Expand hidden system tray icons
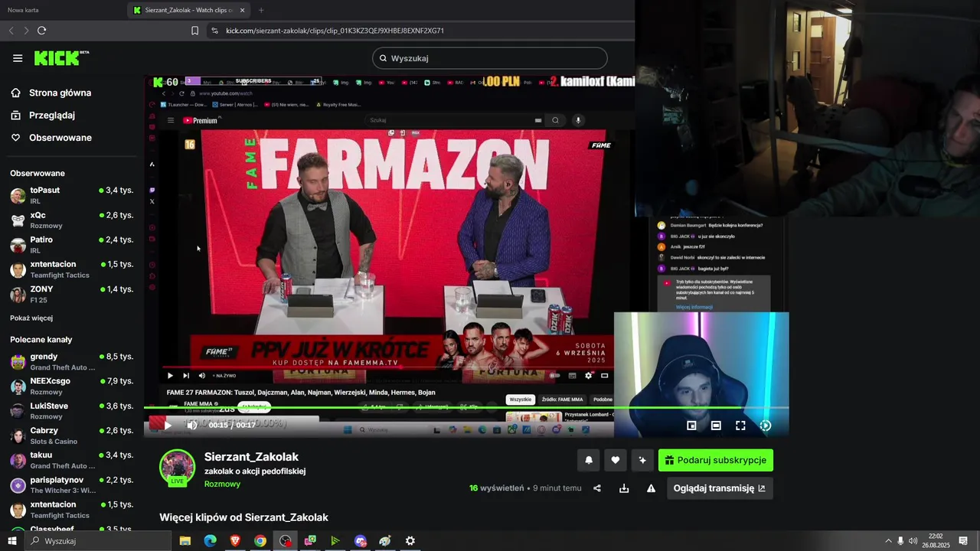 coord(888,541)
